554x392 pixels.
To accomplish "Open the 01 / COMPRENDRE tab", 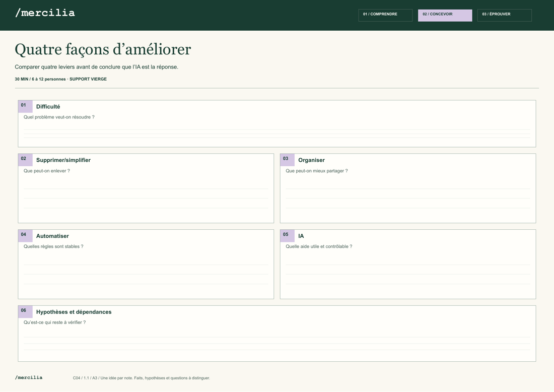I will 385,15.
